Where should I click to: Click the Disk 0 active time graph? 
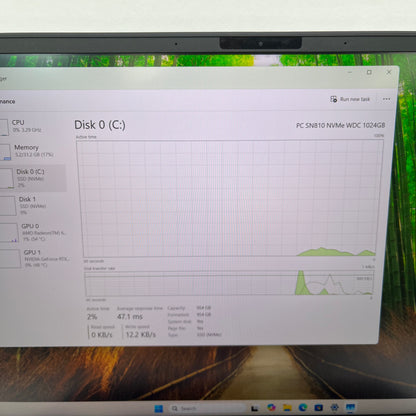coord(229,198)
